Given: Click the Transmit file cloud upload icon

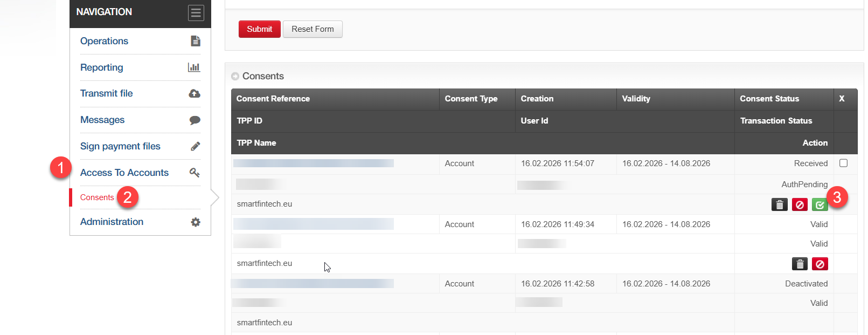Looking at the screenshot, I should [195, 93].
